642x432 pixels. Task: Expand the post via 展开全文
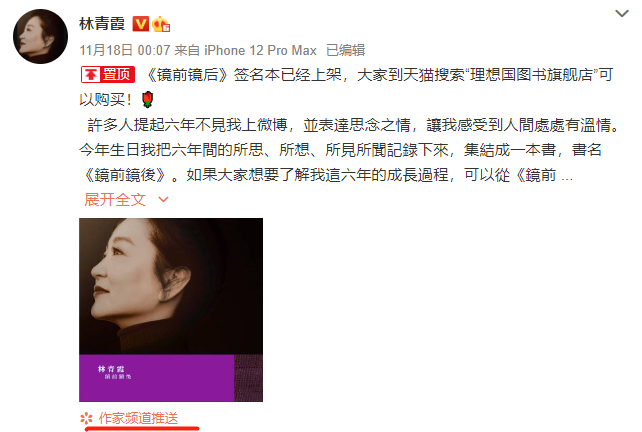(115, 199)
